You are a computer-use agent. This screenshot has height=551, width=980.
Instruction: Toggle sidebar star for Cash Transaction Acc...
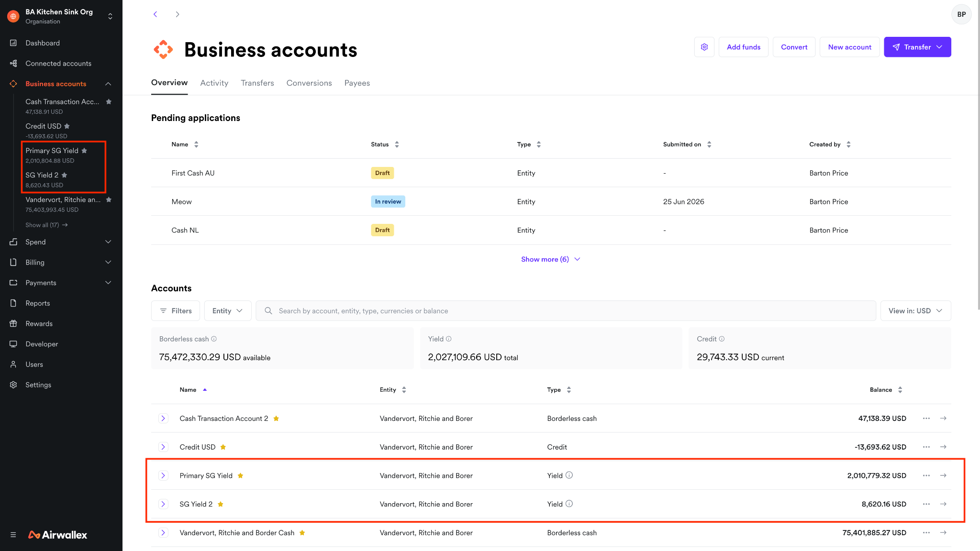pos(109,102)
